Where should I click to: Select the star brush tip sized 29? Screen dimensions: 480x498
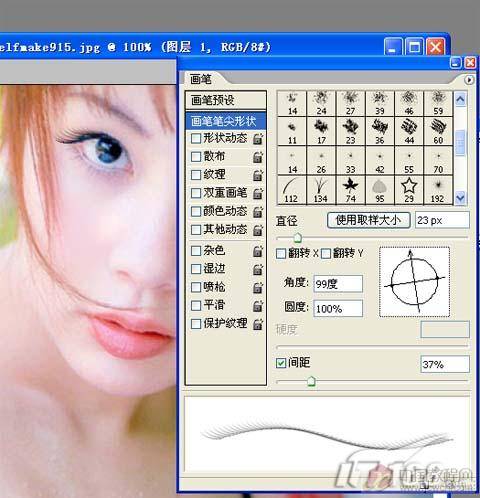point(409,190)
